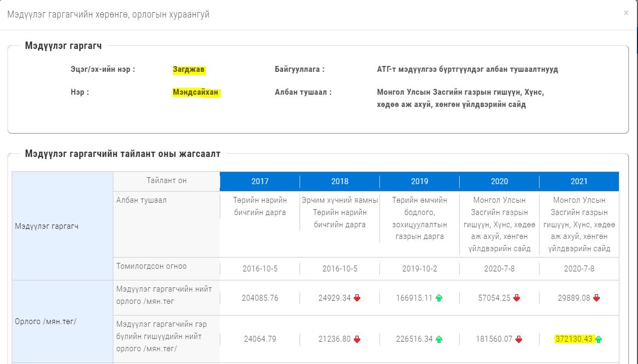Click the 204085.76 income cell

[x=260, y=298]
